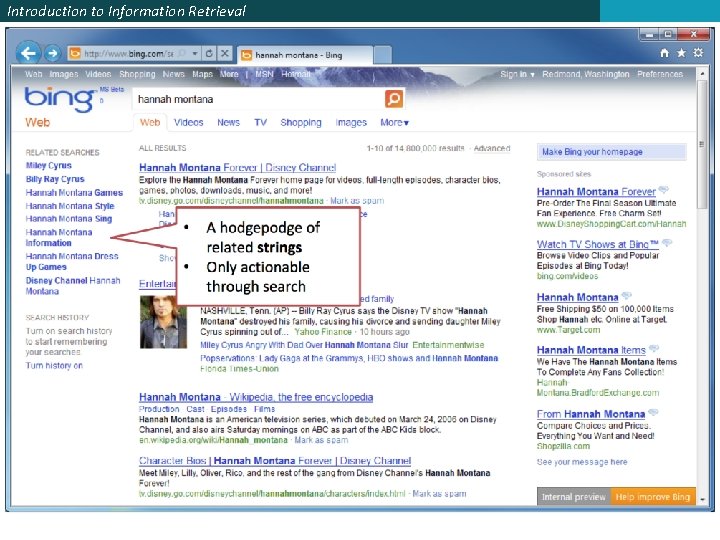
Task: Open a new blank browser tab
Action: coord(382,55)
